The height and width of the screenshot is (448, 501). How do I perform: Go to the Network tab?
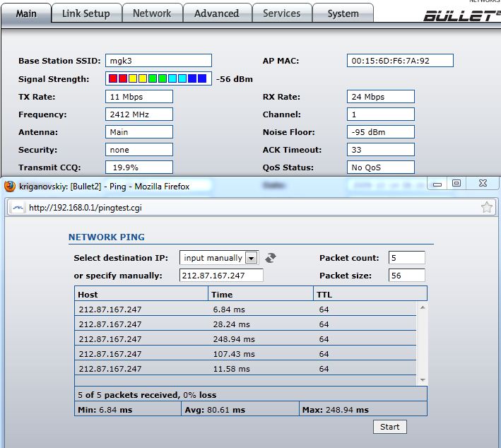point(152,13)
